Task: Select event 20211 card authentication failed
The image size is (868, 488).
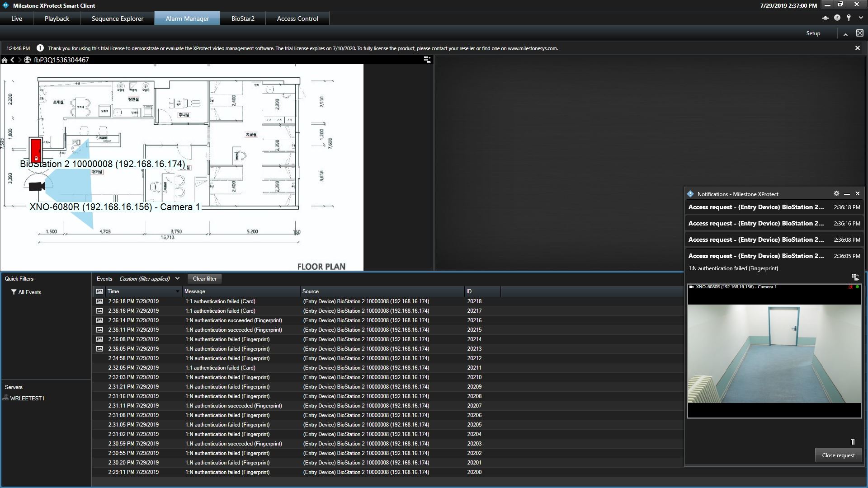Action: click(387, 368)
